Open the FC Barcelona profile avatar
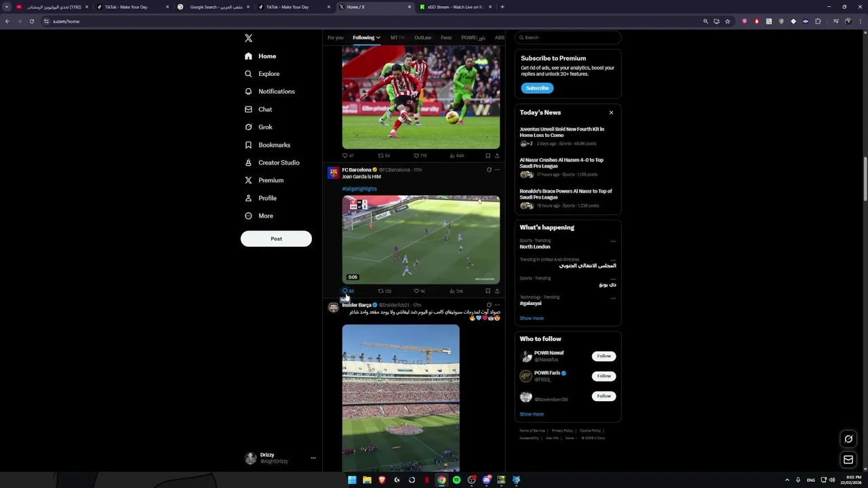This screenshot has width=868, height=488. click(333, 173)
